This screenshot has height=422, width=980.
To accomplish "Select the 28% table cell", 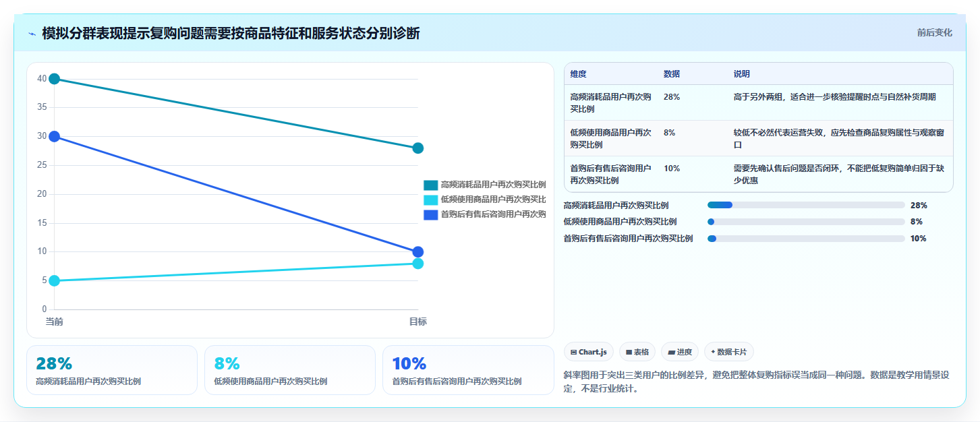I will coord(672,97).
